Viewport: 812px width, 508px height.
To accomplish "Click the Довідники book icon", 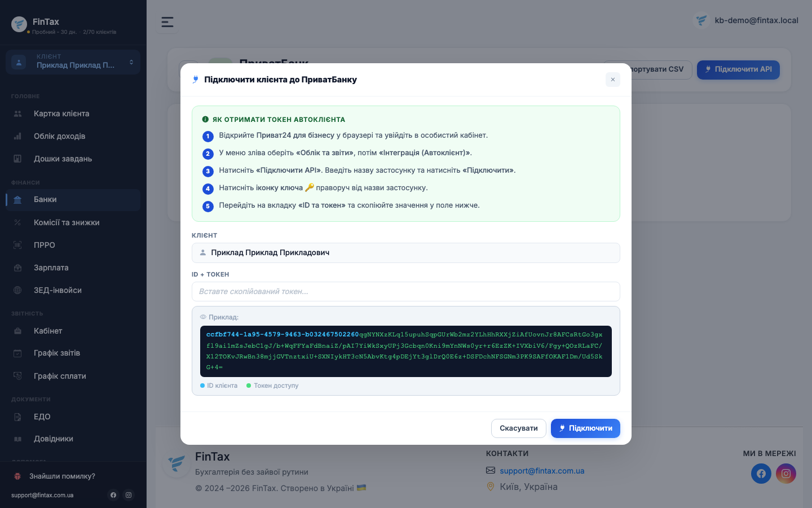I will 17,439.
